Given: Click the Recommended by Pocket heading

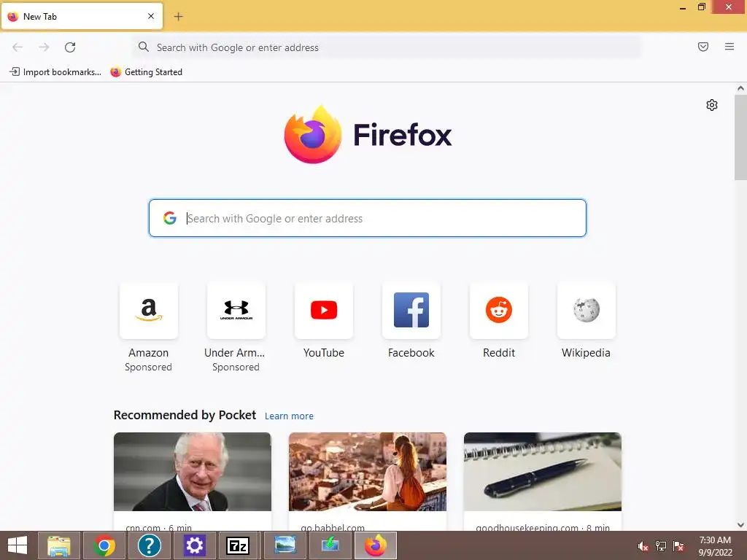Looking at the screenshot, I should [x=185, y=415].
